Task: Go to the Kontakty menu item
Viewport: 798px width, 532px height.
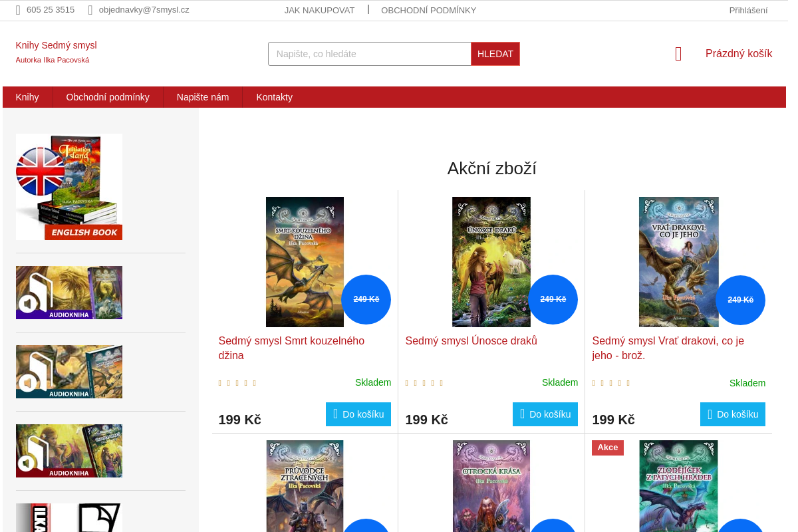Action: pyautogui.click(x=274, y=97)
